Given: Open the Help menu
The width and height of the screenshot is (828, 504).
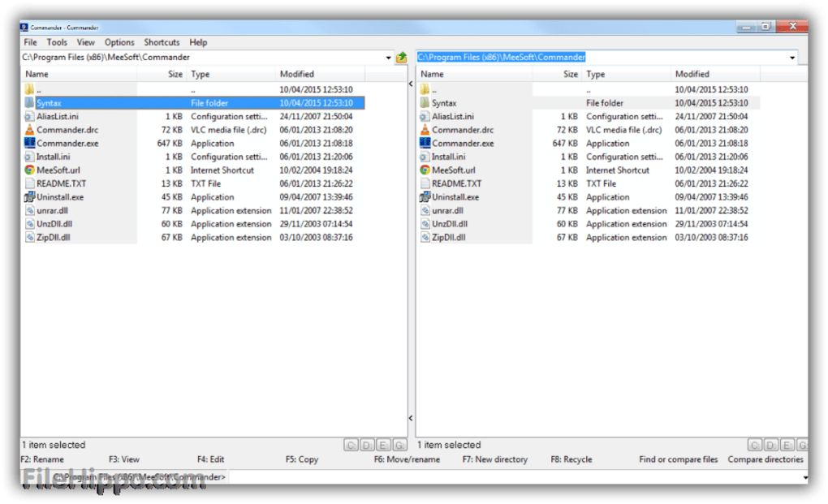Looking at the screenshot, I should pos(198,42).
